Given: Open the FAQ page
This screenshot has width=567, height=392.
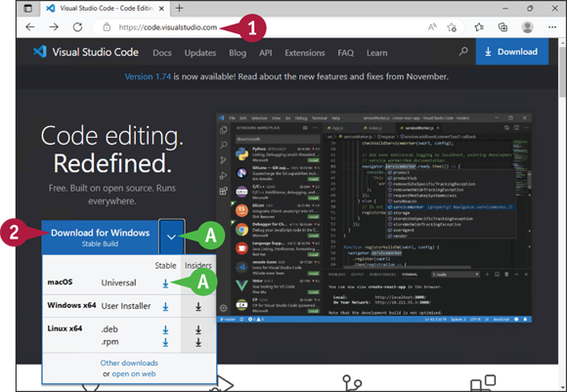Looking at the screenshot, I should [346, 53].
